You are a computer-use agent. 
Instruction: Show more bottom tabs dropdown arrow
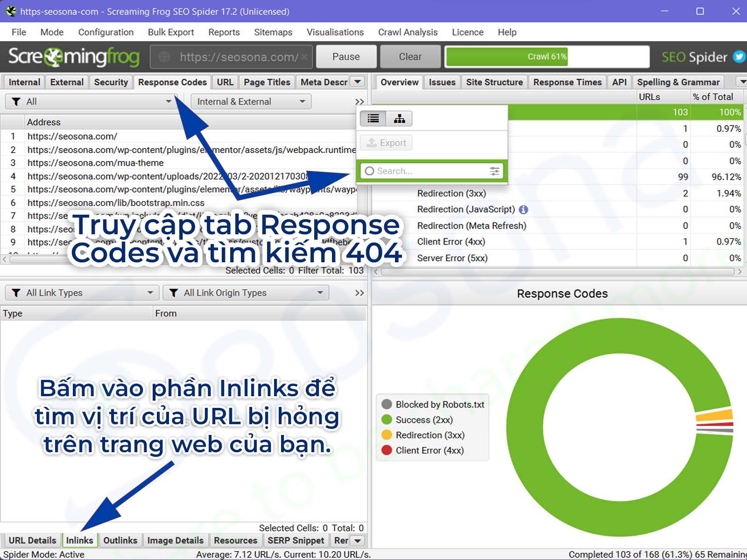point(358,540)
